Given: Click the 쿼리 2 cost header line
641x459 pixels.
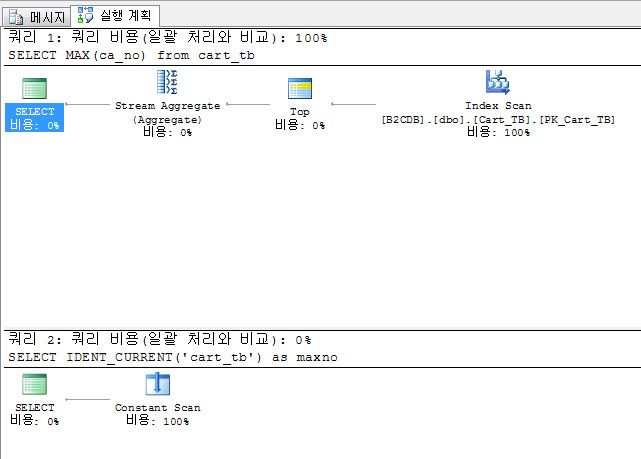Looking at the screenshot, I should [x=159, y=339].
